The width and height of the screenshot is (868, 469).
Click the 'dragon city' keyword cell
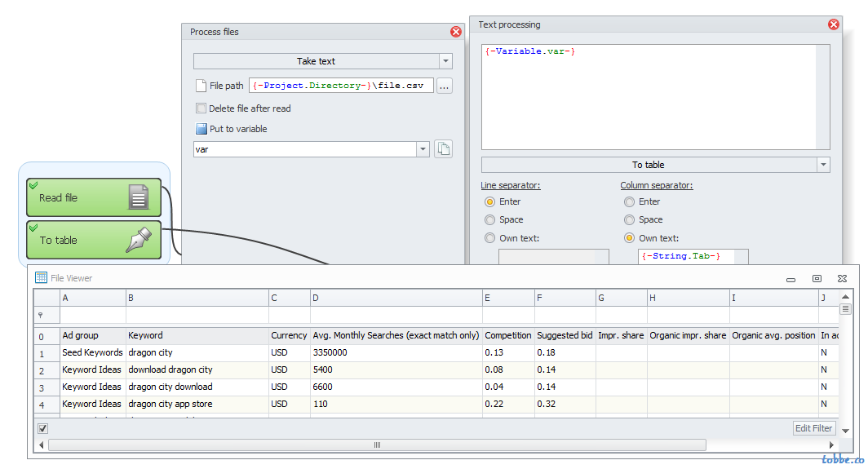197,352
